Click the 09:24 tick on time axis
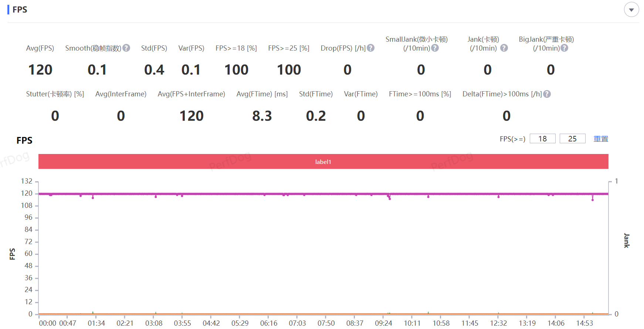The height and width of the screenshot is (329, 644). click(x=383, y=323)
